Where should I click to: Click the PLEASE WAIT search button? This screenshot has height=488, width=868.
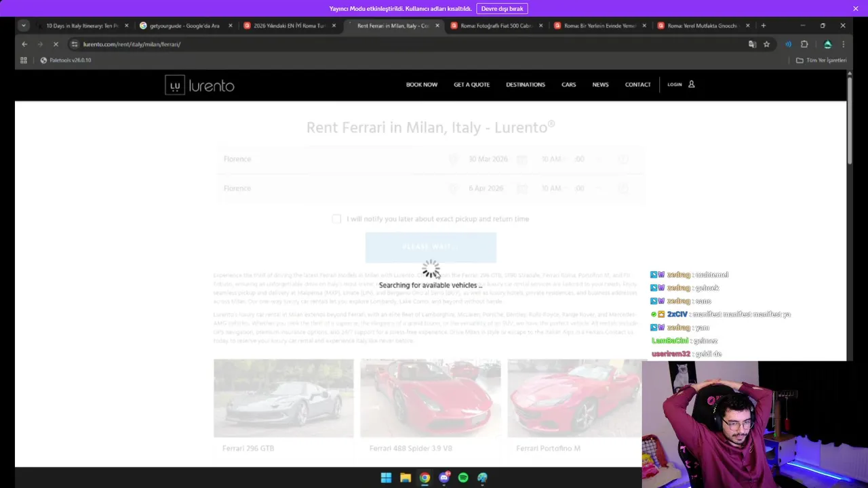[x=431, y=247]
